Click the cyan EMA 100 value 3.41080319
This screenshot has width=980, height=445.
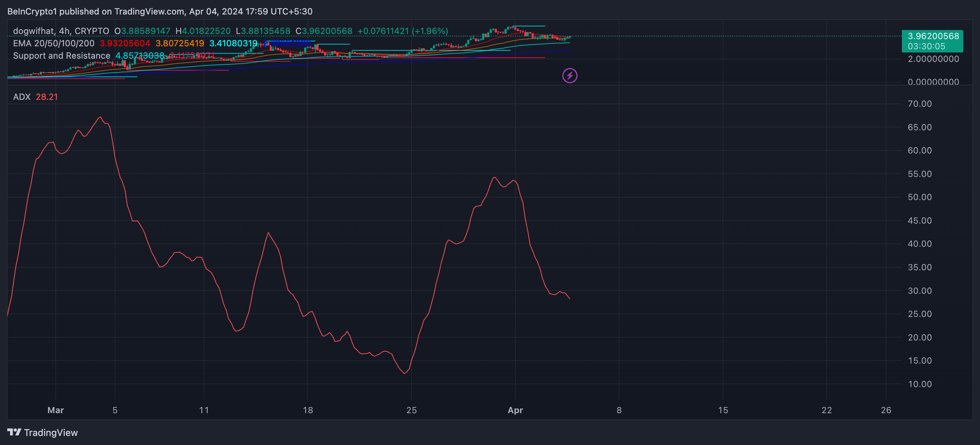(233, 43)
